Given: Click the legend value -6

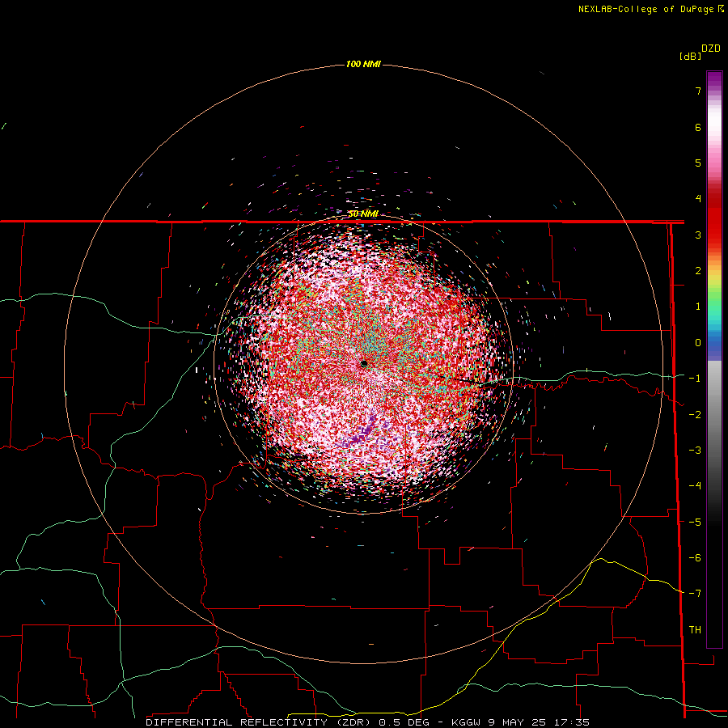Looking at the screenshot, I should pyautogui.click(x=695, y=558).
